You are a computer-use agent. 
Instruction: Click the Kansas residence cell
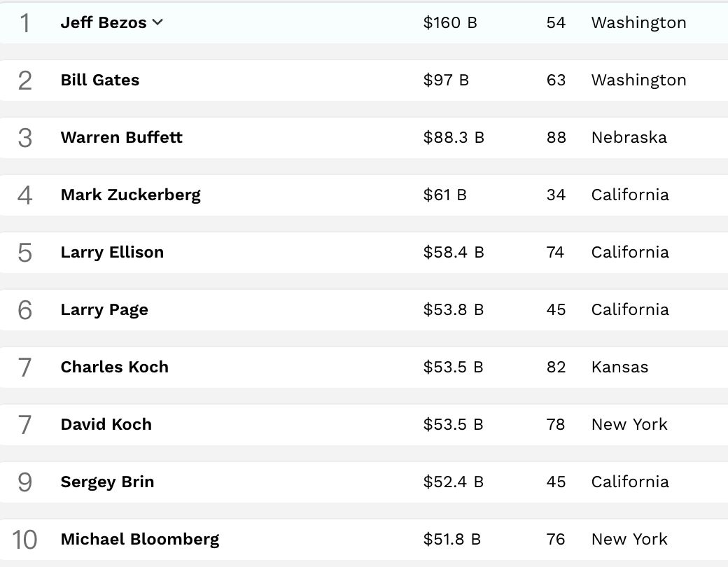619,367
